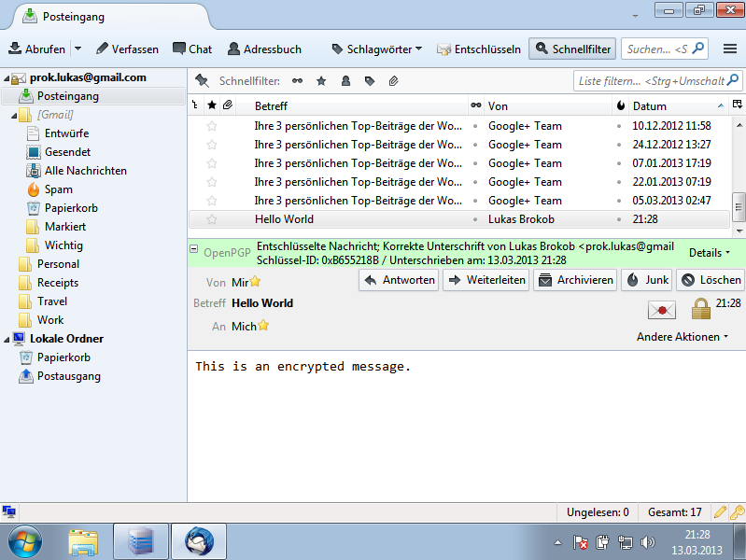The image size is (746, 560).
Task: Toggle the tags quick filter
Action: coord(369,81)
